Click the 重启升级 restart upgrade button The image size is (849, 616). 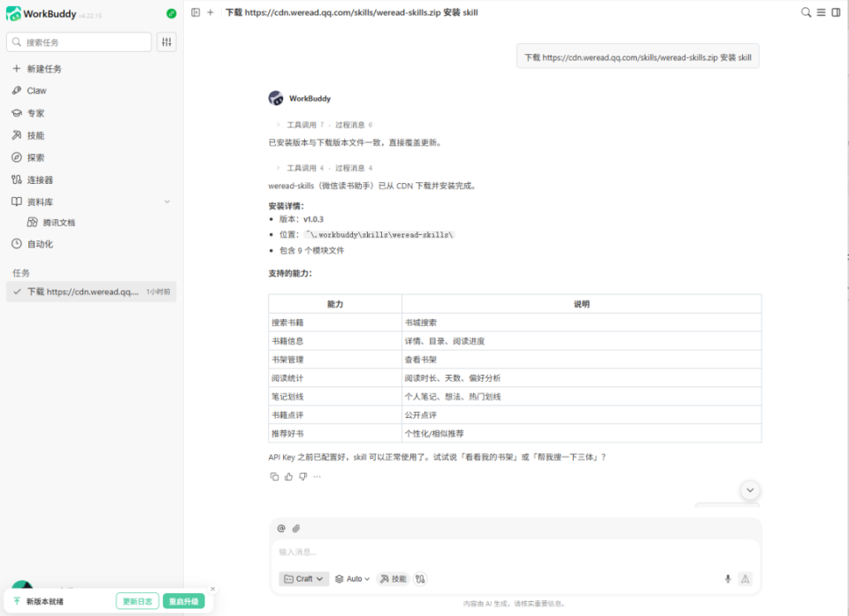click(184, 601)
